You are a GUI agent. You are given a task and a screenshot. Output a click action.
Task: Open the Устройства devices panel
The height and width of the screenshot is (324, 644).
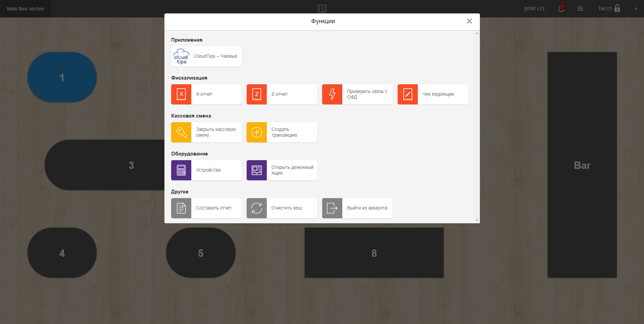pos(206,170)
